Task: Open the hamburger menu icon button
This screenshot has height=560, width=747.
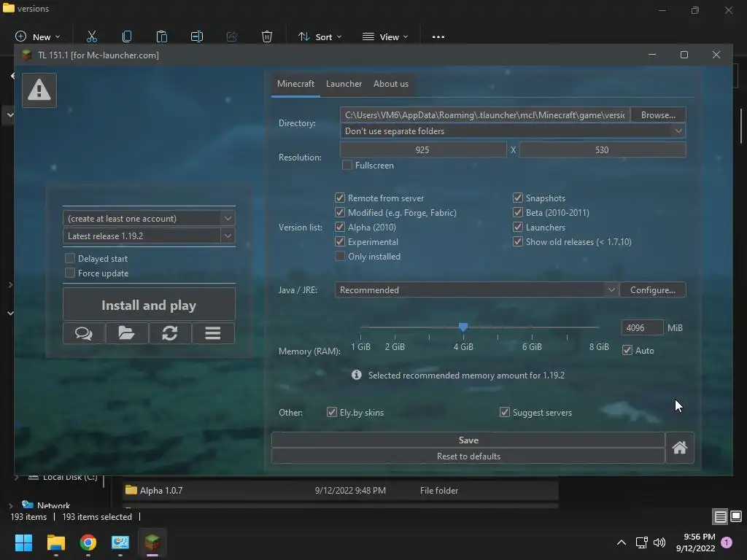Action: coord(213,332)
